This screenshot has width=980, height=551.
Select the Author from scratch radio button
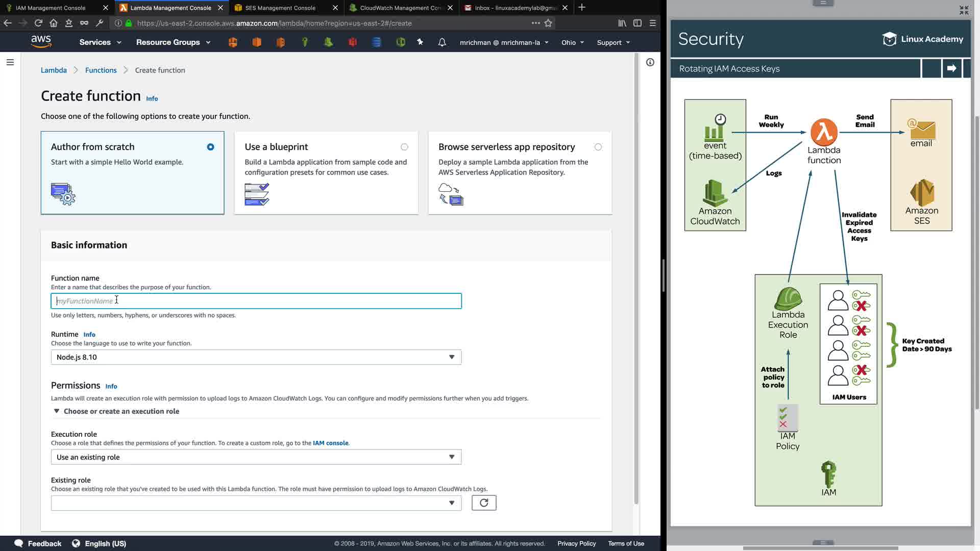coord(210,147)
